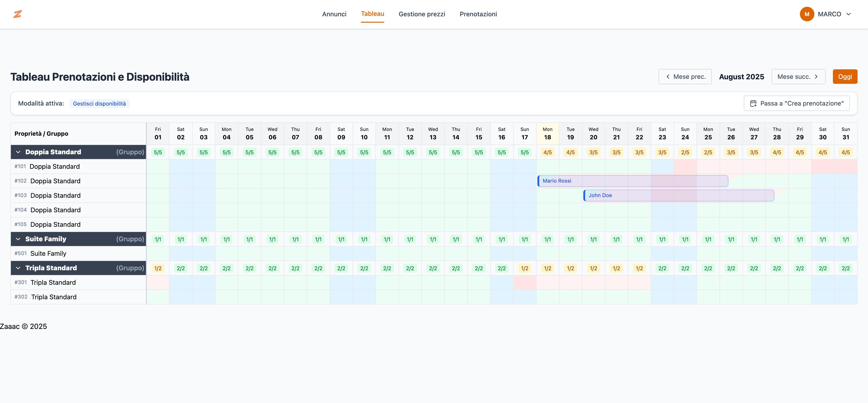Click the MARCO user avatar circle

pyautogui.click(x=807, y=14)
